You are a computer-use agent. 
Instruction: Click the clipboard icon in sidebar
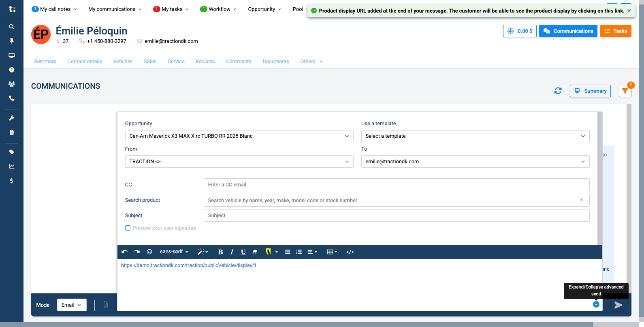pyautogui.click(x=12, y=132)
